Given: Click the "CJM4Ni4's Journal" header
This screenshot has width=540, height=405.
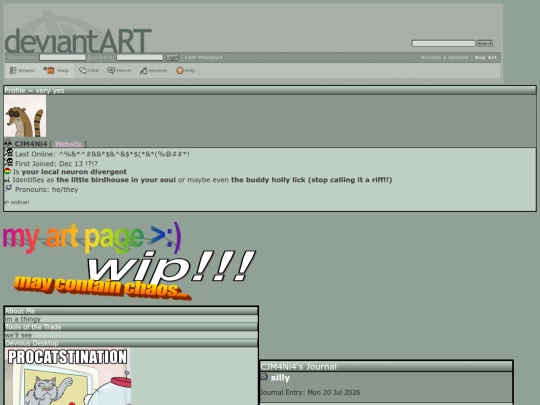Looking at the screenshot, I should click(x=386, y=366).
